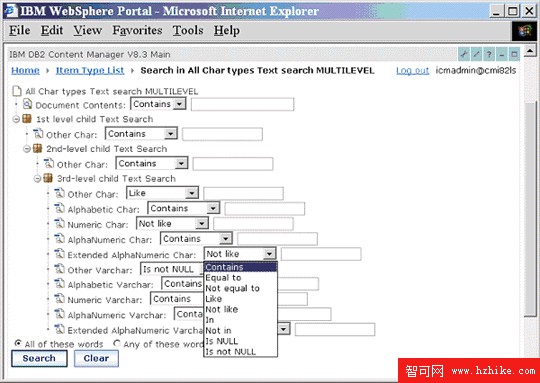The height and width of the screenshot is (383, 540).
Task: Open the Help menu
Action: 227,30
